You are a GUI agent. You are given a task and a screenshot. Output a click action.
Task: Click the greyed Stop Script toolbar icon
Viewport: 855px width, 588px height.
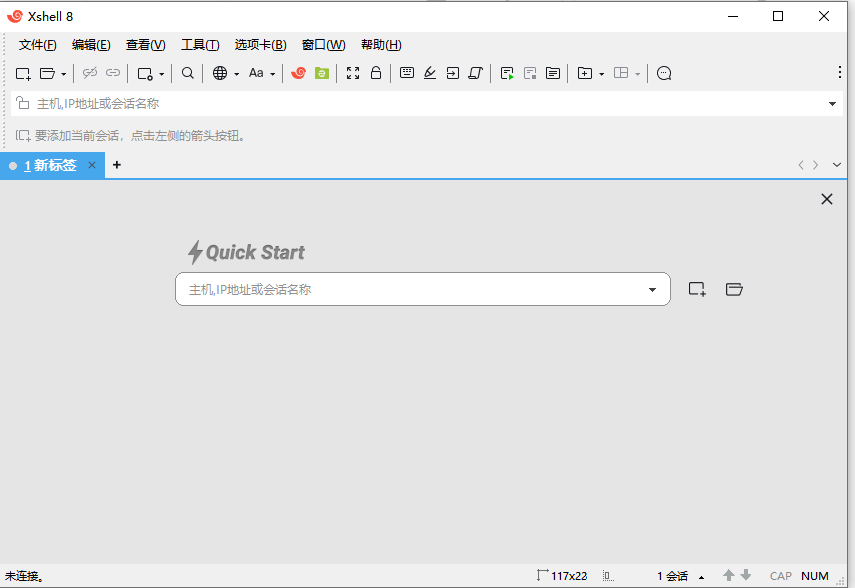tap(530, 73)
